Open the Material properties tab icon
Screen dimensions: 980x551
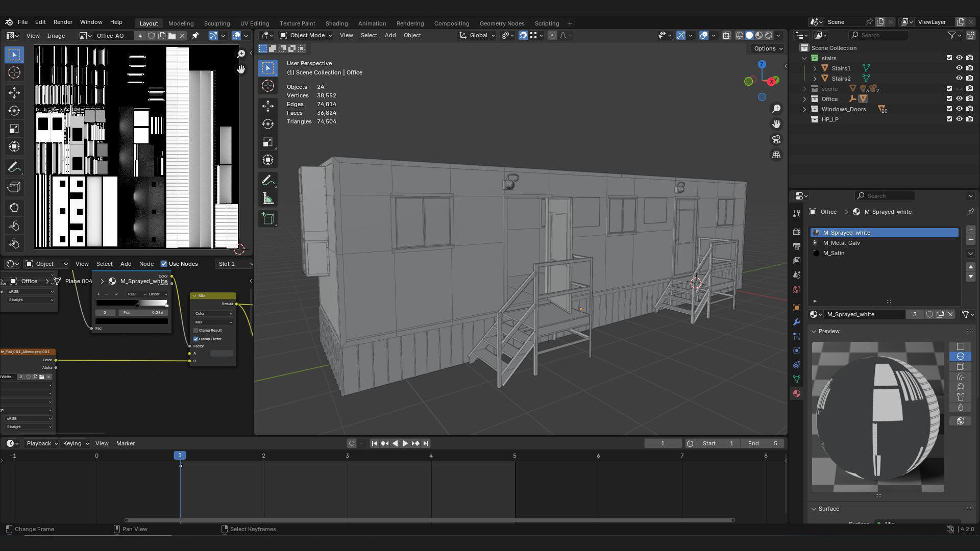(x=796, y=393)
